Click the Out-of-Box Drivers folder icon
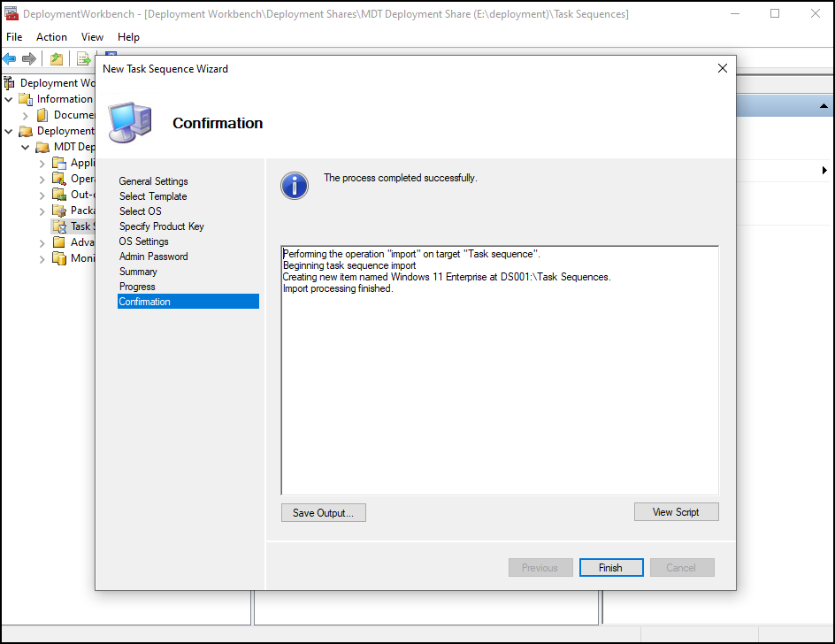The width and height of the screenshot is (835, 644). point(59,195)
